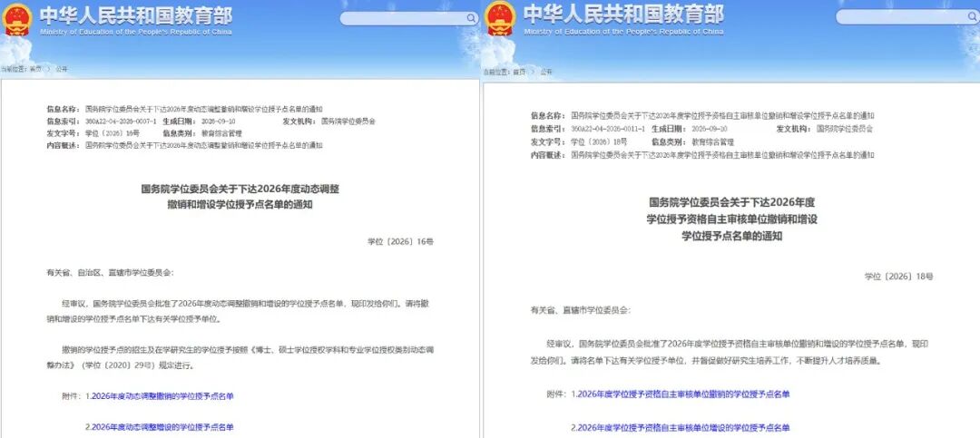Open 公开 breadcrumb on the left page
The width and height of the screenshot is (980, 438).
(x=62, y=69)
